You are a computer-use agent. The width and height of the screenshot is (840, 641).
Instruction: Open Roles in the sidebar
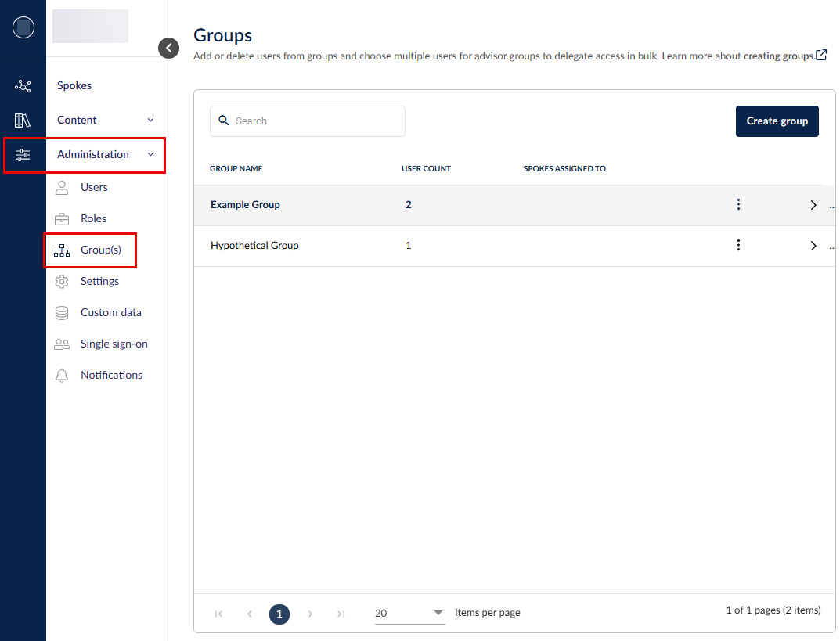pyautogui.click(x=93, y=218)
